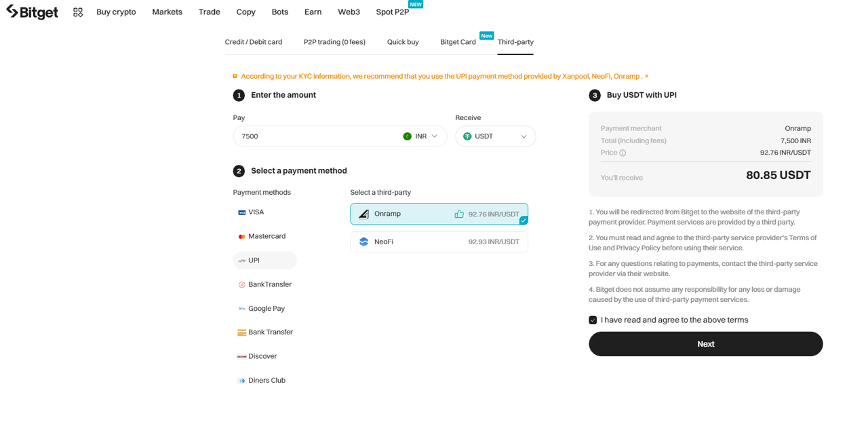Click the USDT Tether coin icon

(x=467, y=136)
